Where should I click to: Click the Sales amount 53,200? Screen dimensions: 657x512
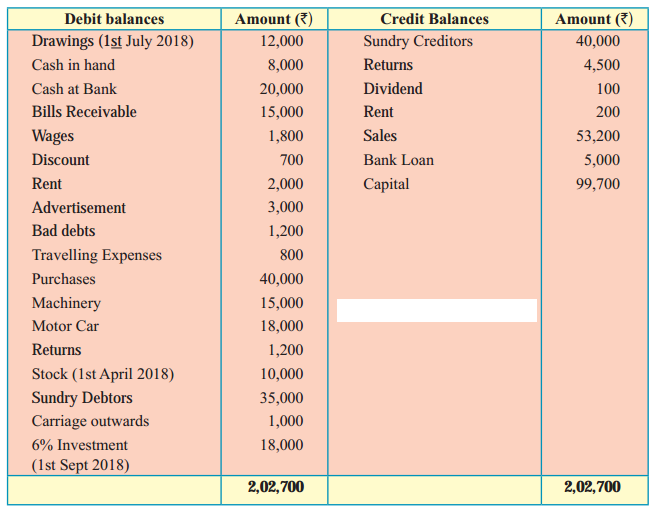point(598,136)
